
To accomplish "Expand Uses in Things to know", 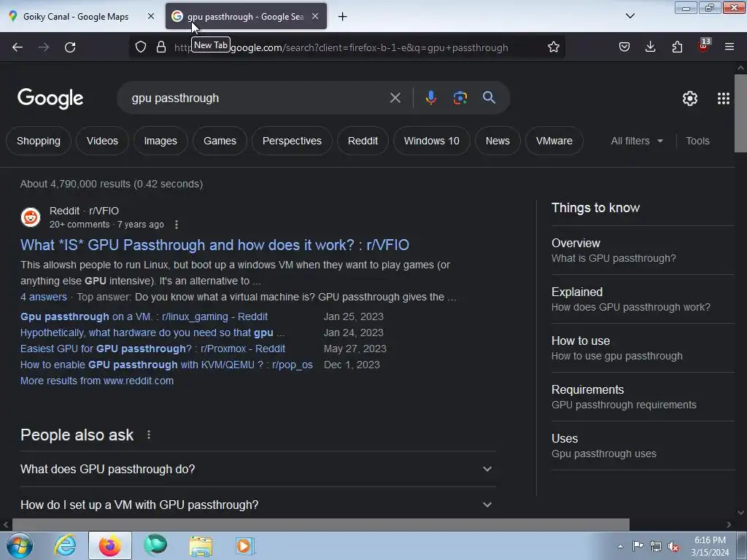I will (643, 446).
